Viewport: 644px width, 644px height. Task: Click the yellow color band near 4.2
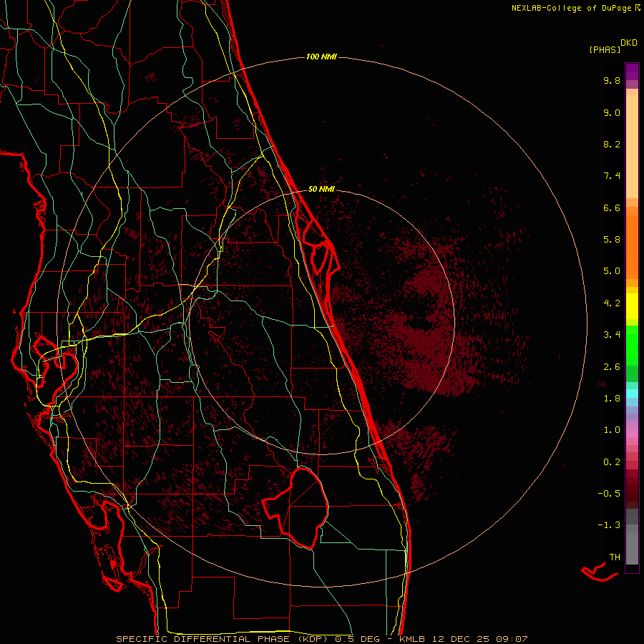pyautogui.click(x=632, y=303)
